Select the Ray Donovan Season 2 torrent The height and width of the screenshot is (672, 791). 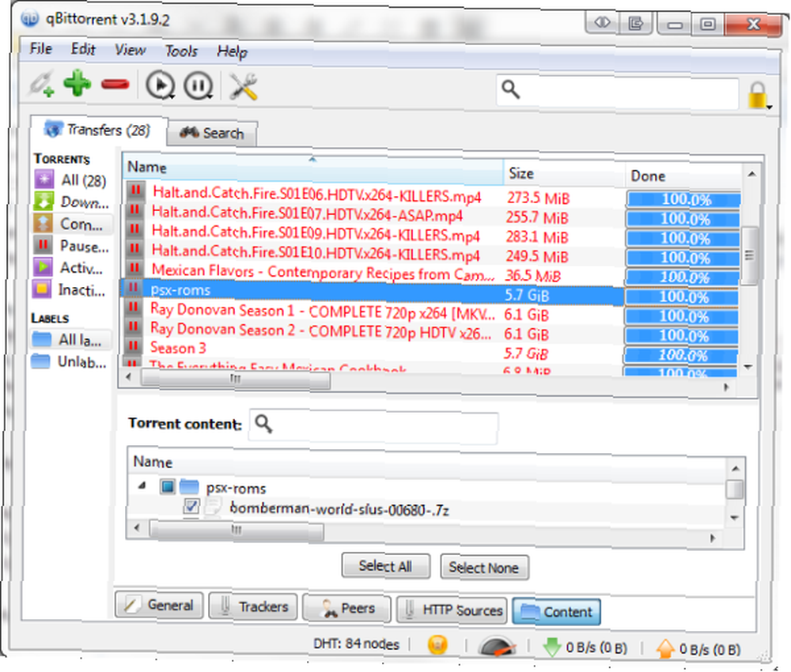tap(320, 330)
